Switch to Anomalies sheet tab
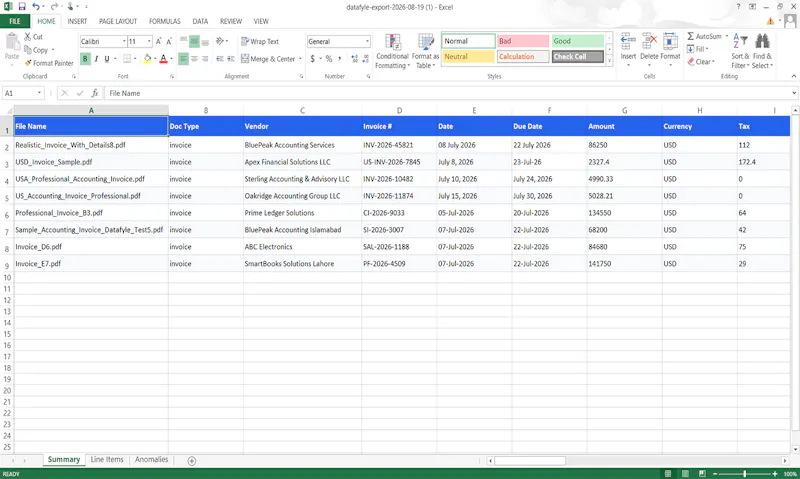This screenshot has width=800, height=479. (152, 460)
